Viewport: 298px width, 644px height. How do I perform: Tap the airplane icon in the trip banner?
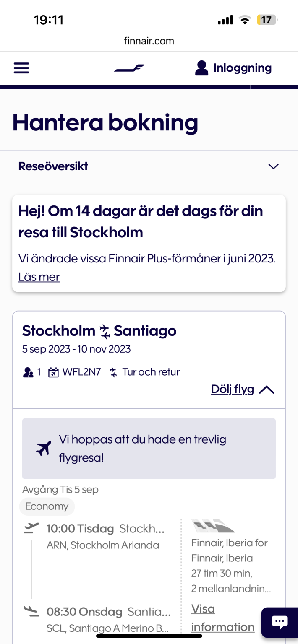click(x=44, y=449)
